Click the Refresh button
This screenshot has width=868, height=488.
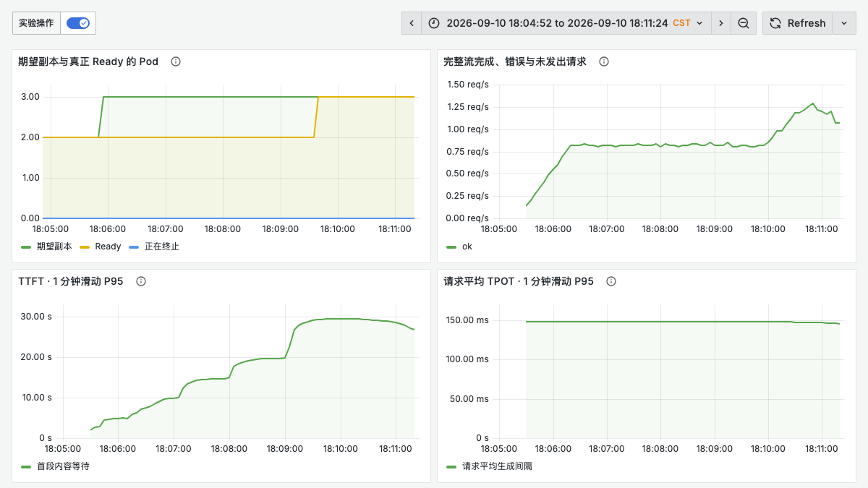click(797, 23)
